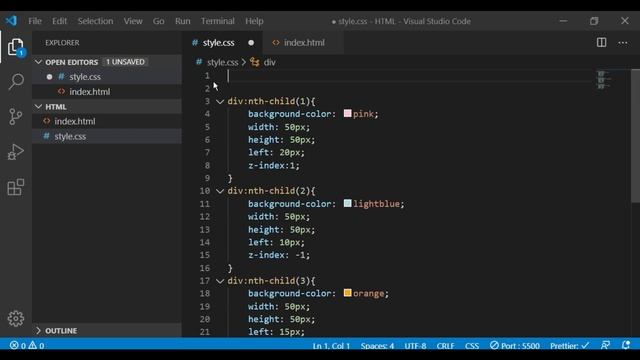
Task: Select index.html under Open Editors
Action: (x=107, y=92)
